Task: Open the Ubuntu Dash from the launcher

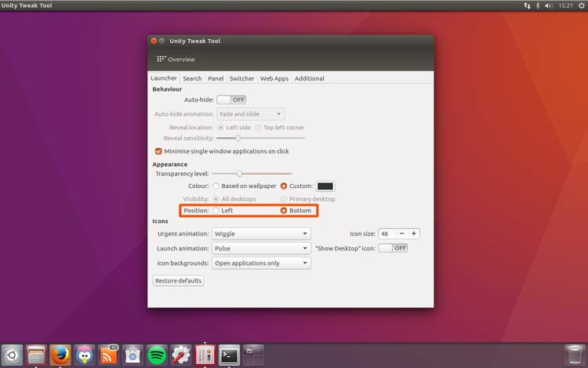Action: [12, 355]
